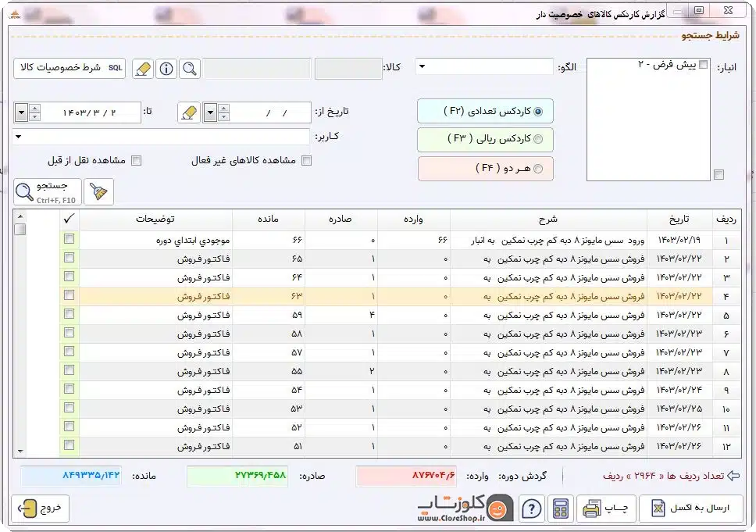The width and height of the screenshot is (756, 532).
Task: Click the چاپ print button
Action: [606, 509]
